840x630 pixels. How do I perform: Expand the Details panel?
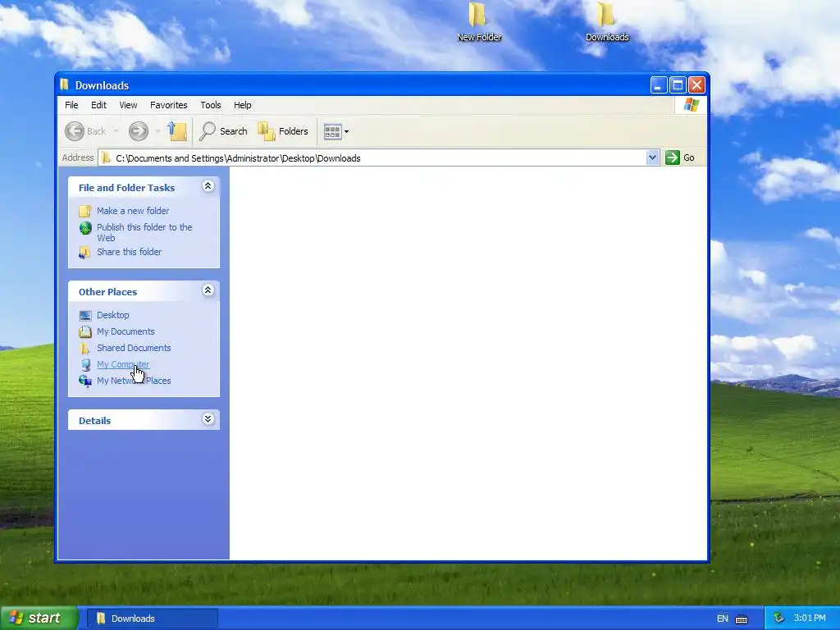208,419
